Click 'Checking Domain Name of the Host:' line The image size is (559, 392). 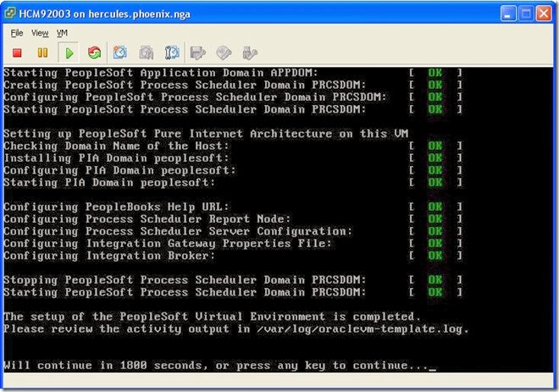pyautogui.click(x=116, y=146)
